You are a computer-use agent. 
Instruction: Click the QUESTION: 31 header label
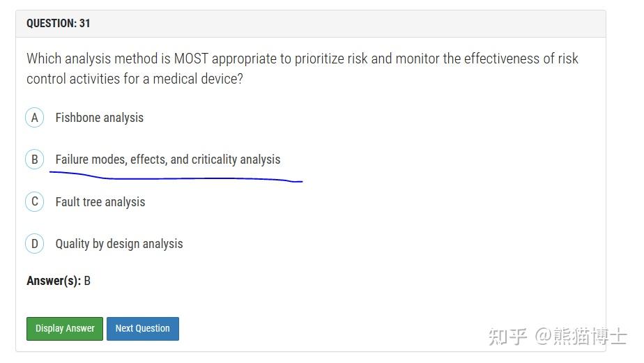58,23
